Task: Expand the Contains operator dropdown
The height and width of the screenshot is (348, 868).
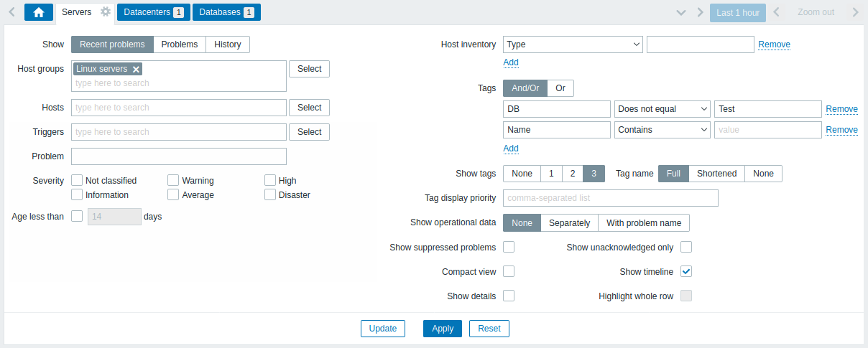Action: point(662,130)
